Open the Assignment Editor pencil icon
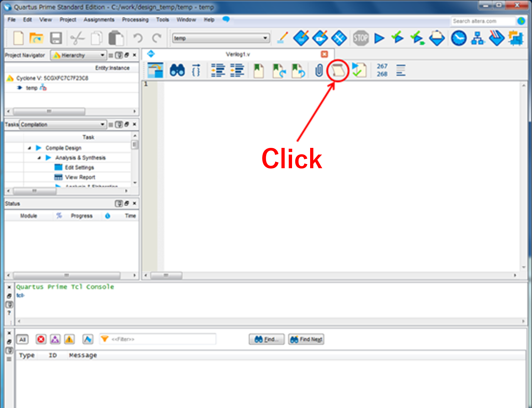Screen dimensions: 532x408 [x=283, y=38]
